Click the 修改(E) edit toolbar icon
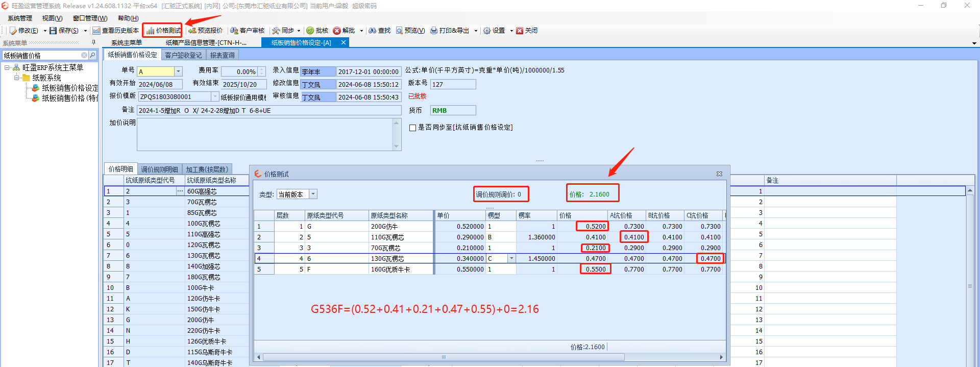This screenshot has width=980, height=367. (14, 31)
